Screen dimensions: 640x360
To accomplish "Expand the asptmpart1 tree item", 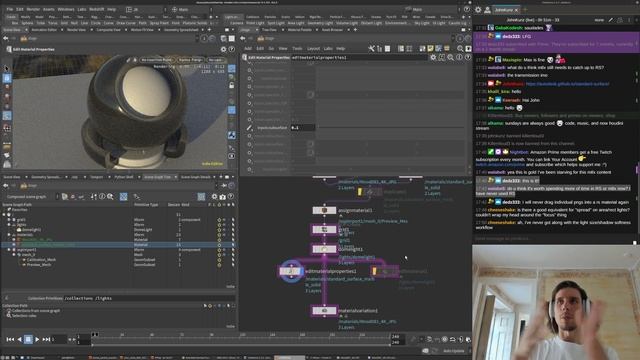I will pos(9,250).
